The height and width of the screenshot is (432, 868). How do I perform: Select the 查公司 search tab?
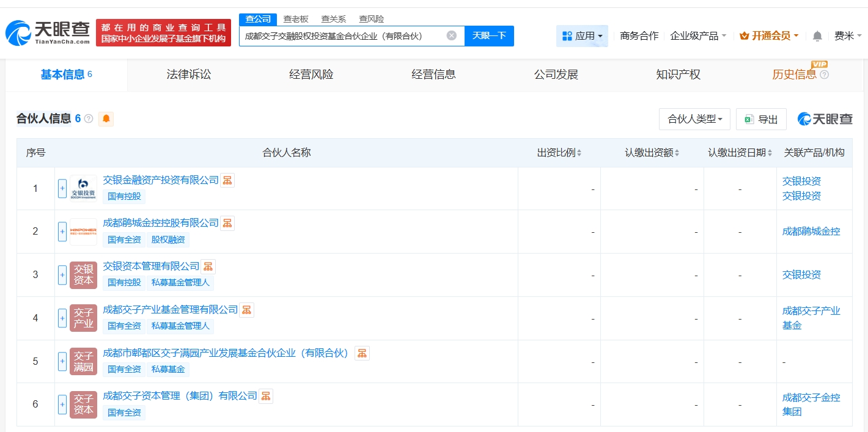[x=258, y=19]
